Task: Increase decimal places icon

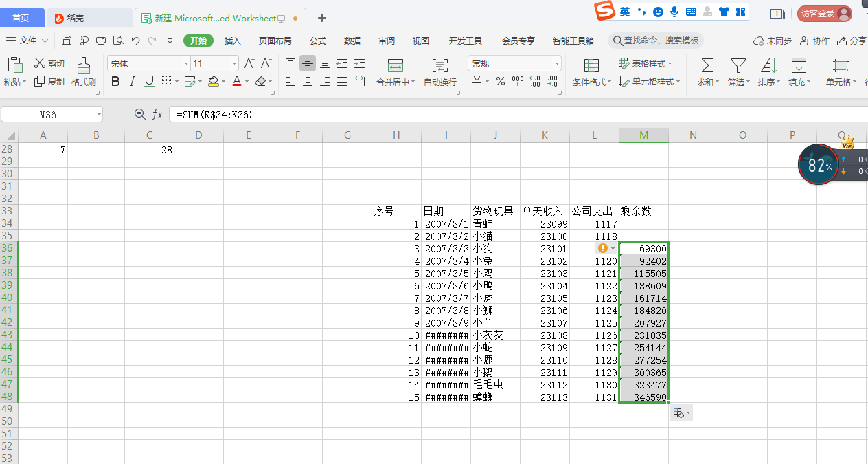Action: coord(536,81)
